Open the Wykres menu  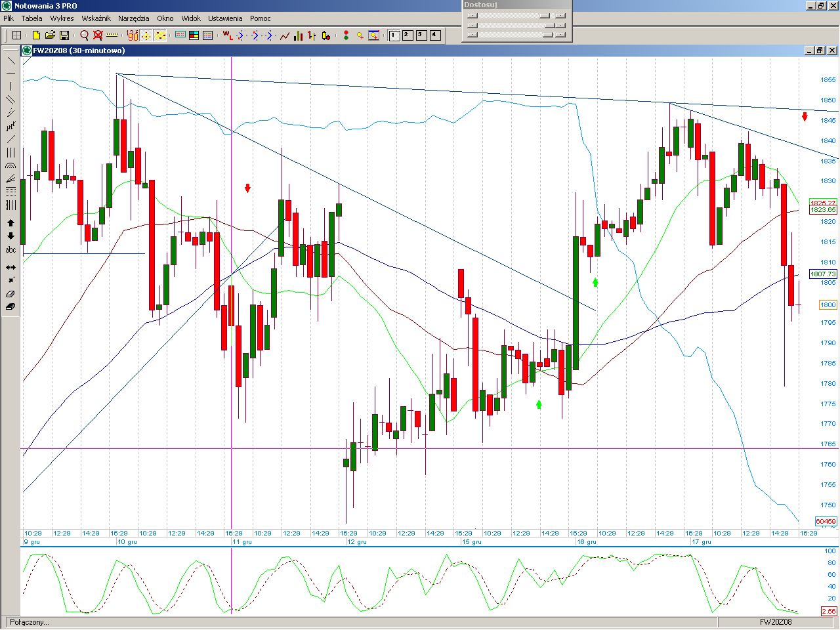[x=62, y=18]
